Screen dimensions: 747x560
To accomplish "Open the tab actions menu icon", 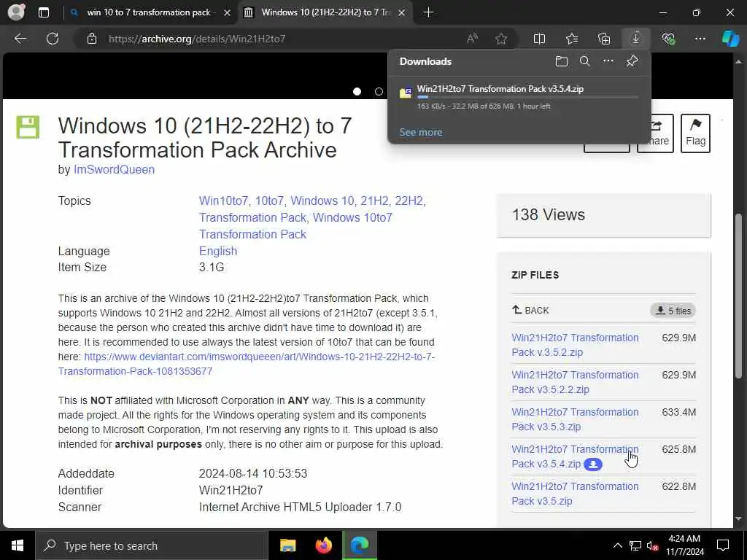I will (43, 12).
